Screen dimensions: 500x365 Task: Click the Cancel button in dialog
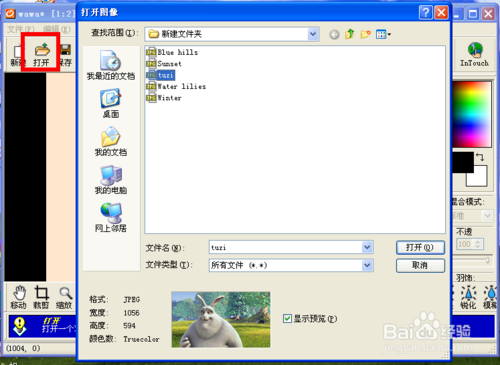(420, 265)
